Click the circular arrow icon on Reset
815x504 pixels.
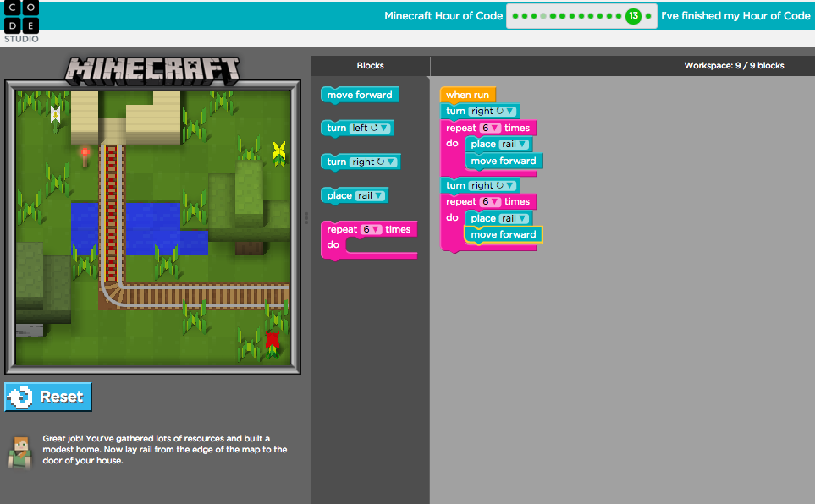click(20, 397)
